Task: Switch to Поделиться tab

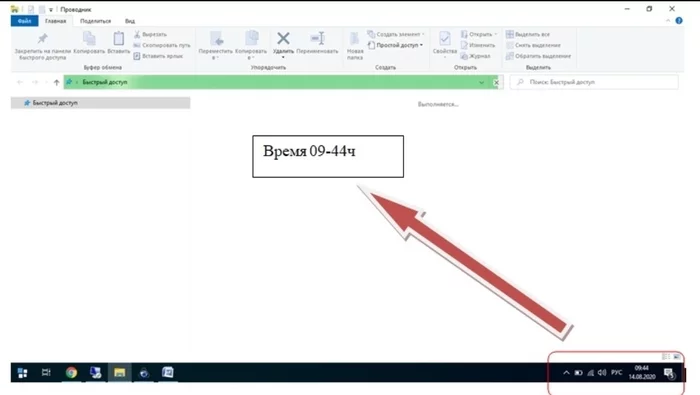Action: tap(96, 21)
